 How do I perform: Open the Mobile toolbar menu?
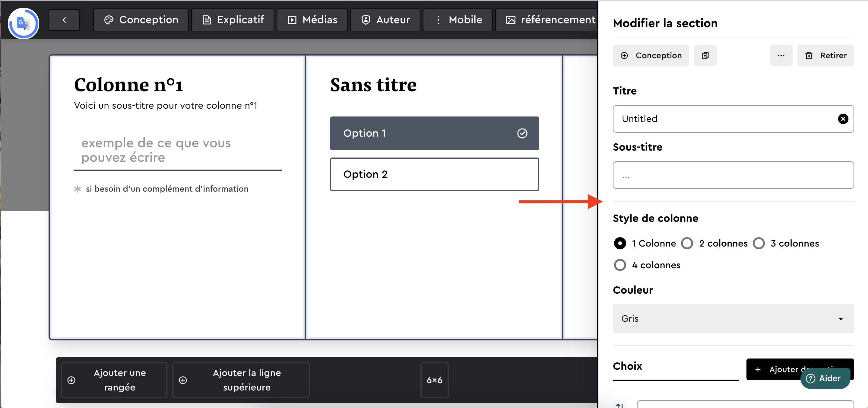click(x=458, y=20)
